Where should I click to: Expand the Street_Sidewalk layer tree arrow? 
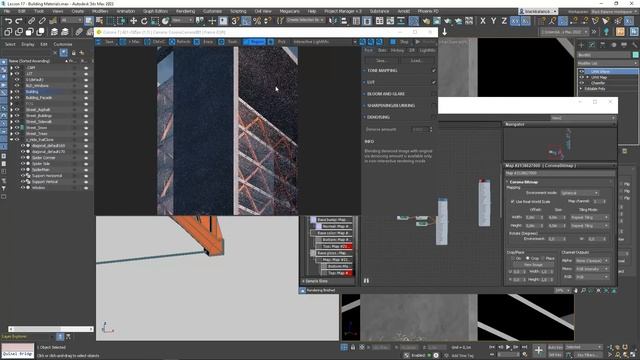[x=11, y=122]
